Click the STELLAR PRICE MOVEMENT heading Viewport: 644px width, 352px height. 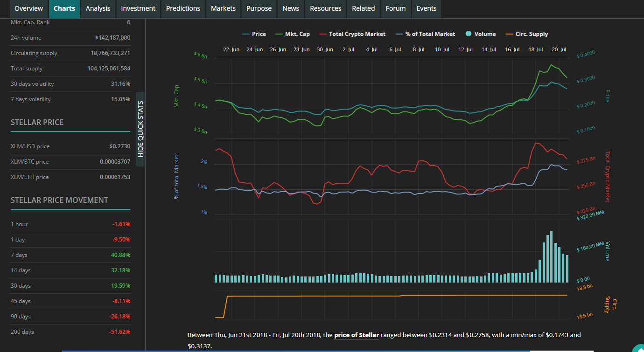(x=59, y=200)
